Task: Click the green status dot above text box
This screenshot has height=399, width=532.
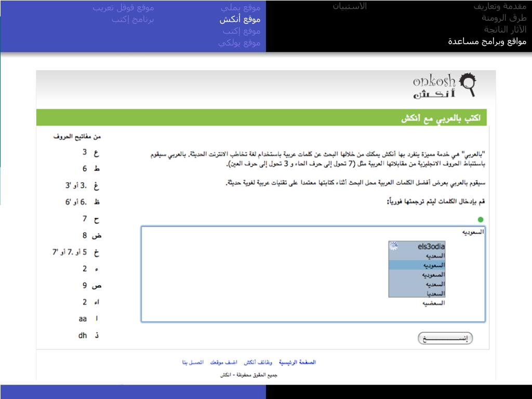Action: [481, 220]
